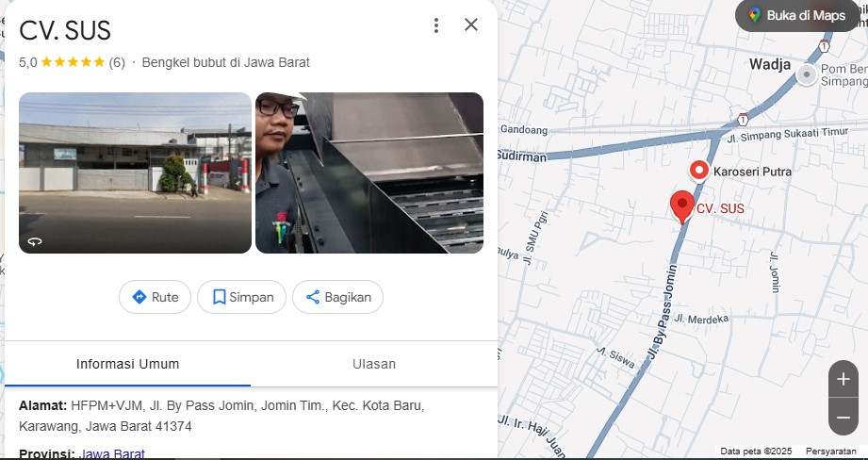This screenshot has height=460, width=868.
Task: Click the J. Siswa street label
Action: click(x=615, y=357)
